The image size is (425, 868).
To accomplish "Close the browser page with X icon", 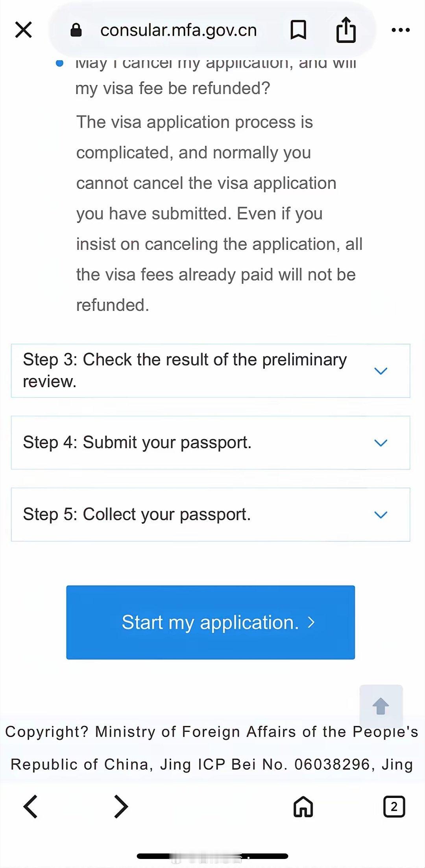I will click(x=23, y=30).
